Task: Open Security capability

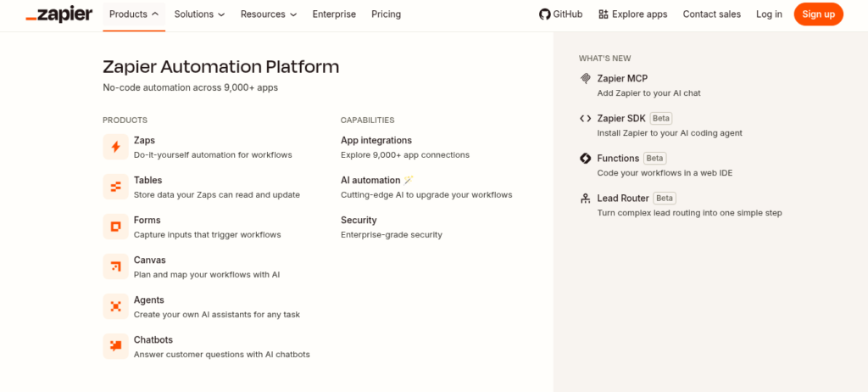Action: click(359, 220)
